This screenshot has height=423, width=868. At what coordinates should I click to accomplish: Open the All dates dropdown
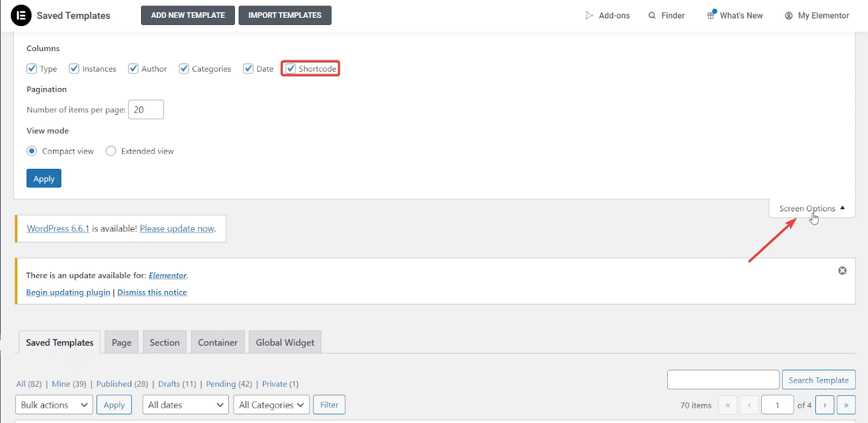tap(186, 405)
